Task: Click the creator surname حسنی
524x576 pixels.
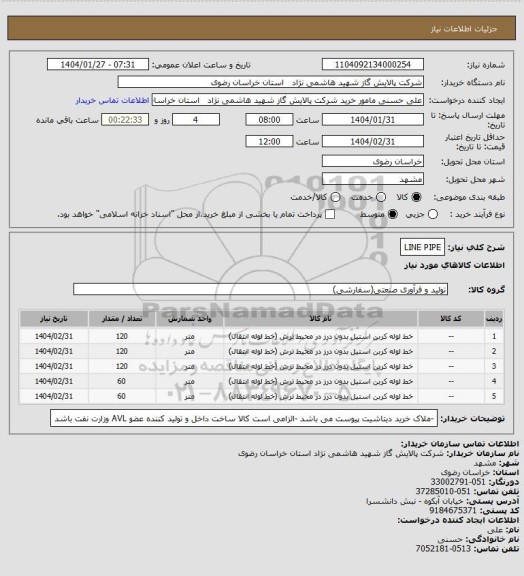Action: 450,539
